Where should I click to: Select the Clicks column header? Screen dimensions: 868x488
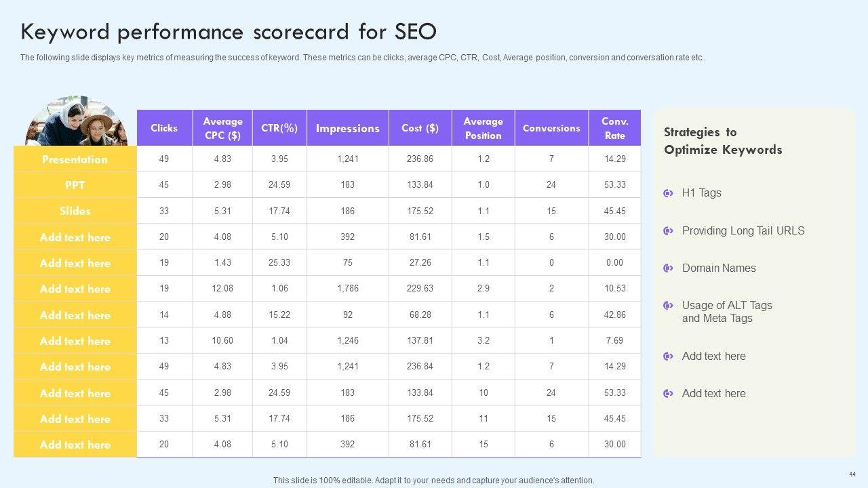164,128
